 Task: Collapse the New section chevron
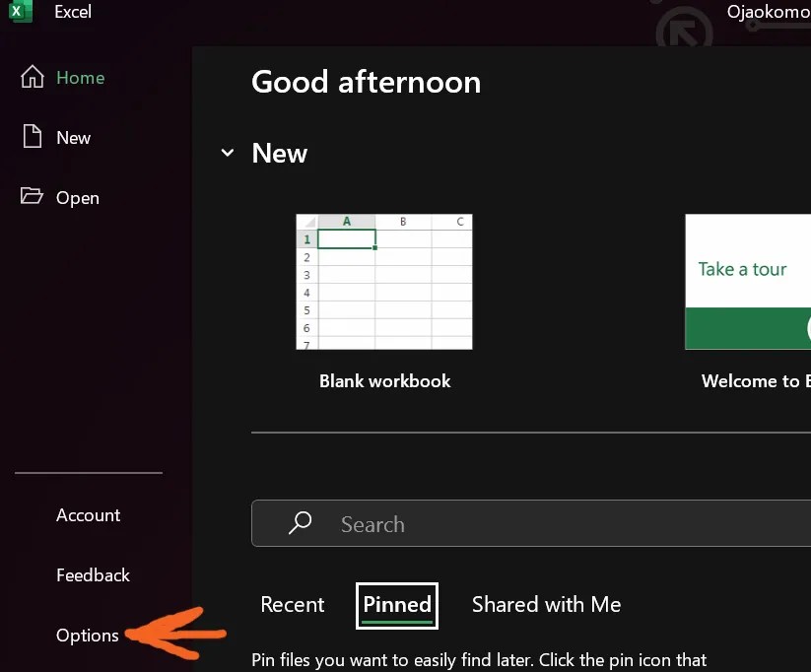[228, 153]
